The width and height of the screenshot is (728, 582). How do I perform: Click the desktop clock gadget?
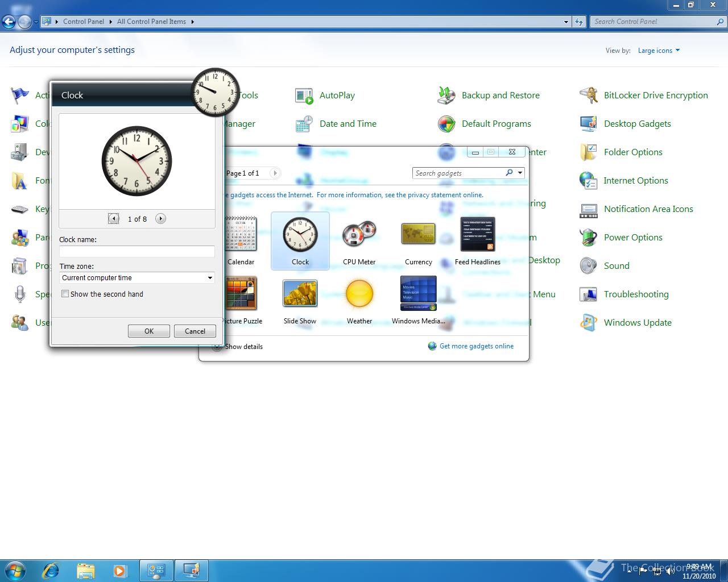pyautogui.click(x=214, y=92)
